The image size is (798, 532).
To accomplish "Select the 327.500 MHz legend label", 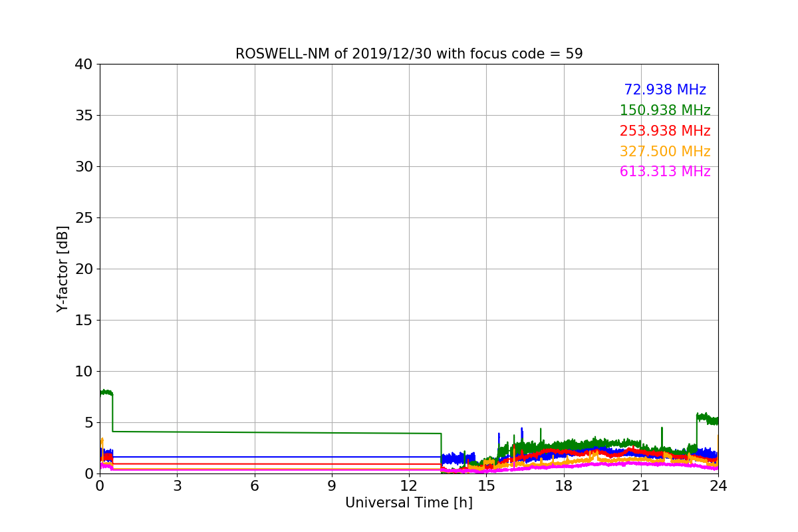I will coord(665,152).
